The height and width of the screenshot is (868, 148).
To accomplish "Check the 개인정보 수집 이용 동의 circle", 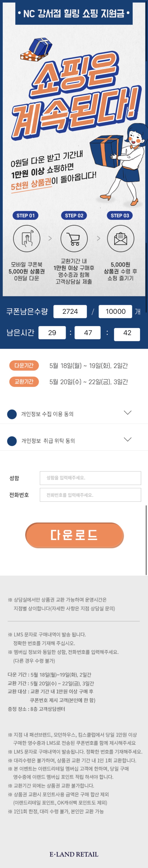I will coord(12,414).
